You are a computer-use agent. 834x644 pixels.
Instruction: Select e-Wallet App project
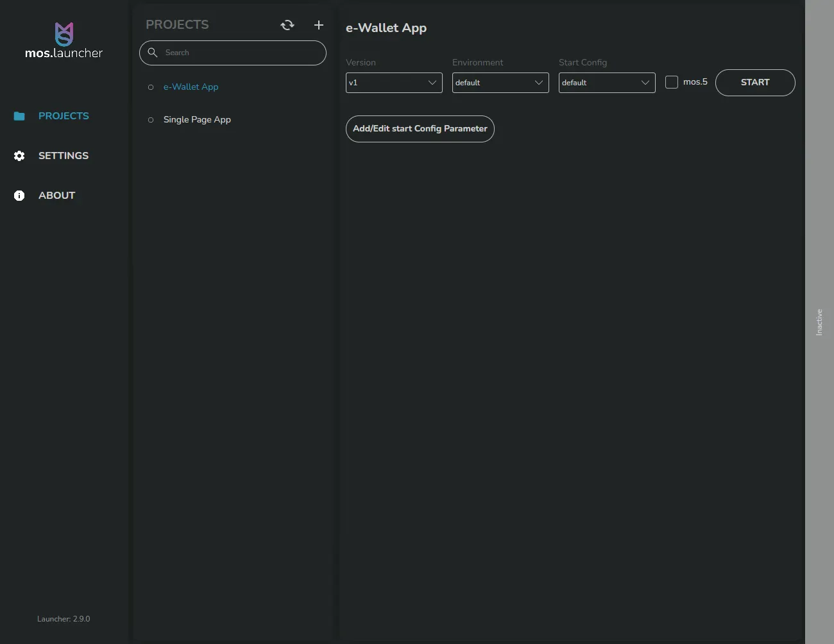tap(191, 87)
